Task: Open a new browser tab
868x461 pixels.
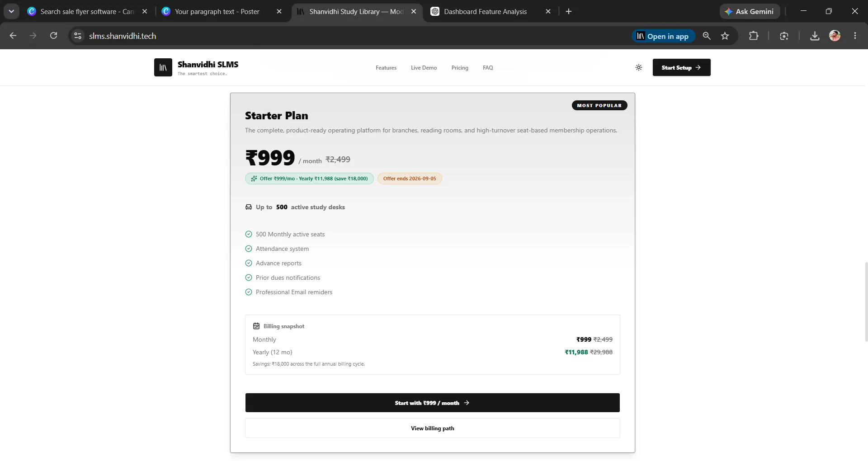Action: (569, 11)
